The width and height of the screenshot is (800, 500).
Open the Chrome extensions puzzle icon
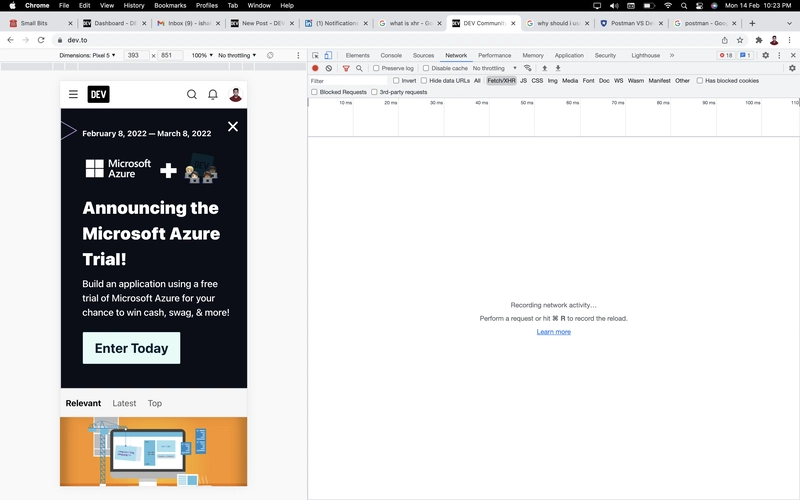[x=759, y=40]
